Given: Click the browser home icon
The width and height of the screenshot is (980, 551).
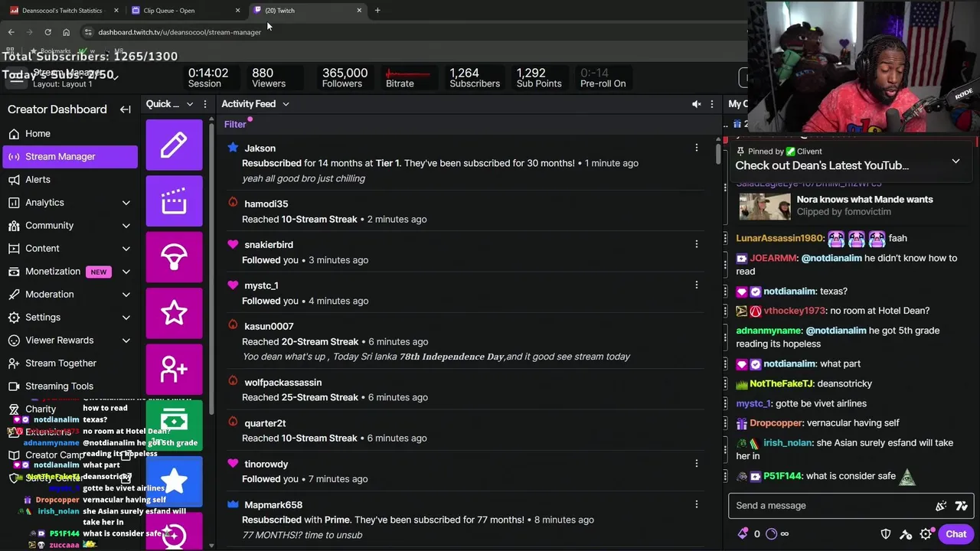Looking at the screenshot, I should (x=66, y=32).
